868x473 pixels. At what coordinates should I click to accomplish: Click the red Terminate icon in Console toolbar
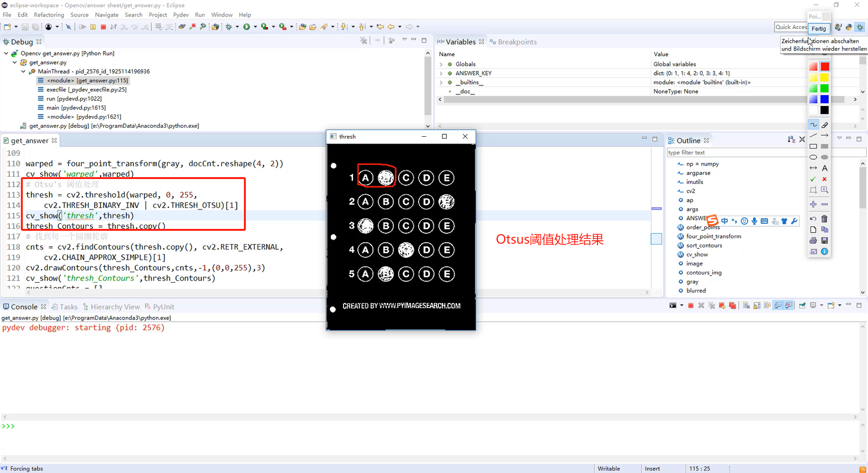[691, 305]
